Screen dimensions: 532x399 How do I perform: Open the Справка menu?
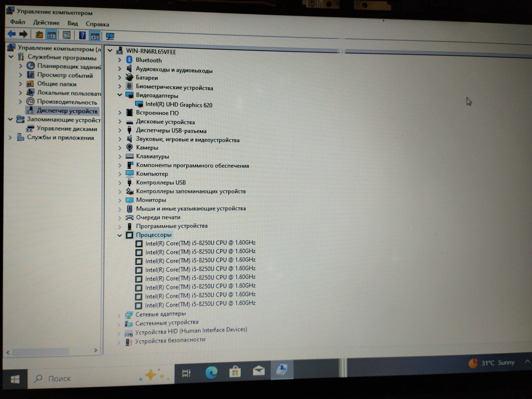tap(97, 24)
